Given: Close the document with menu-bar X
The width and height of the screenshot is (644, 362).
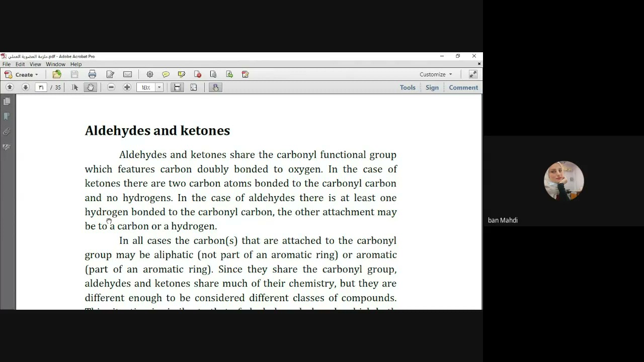Looking at the screenshot, I should coord(479,64).
